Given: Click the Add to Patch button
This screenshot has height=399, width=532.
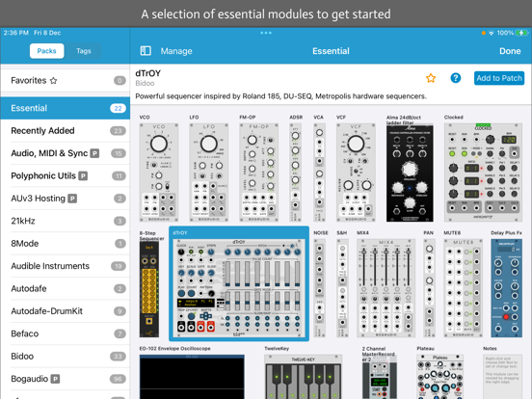Looking at the screenshot, I should point(499,78).
